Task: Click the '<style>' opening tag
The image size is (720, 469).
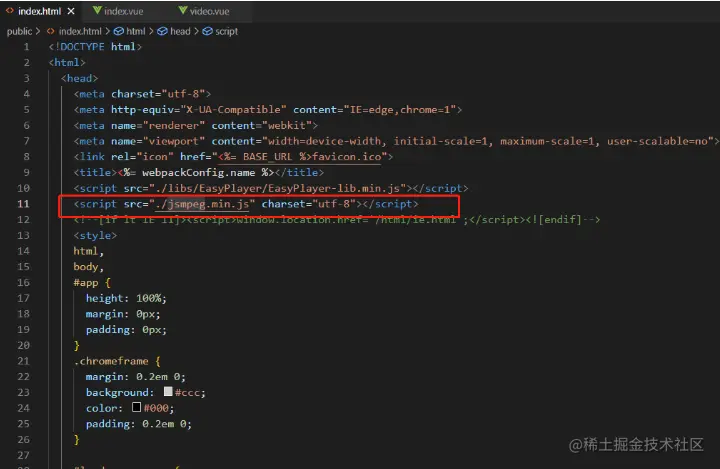Action: 95,235
